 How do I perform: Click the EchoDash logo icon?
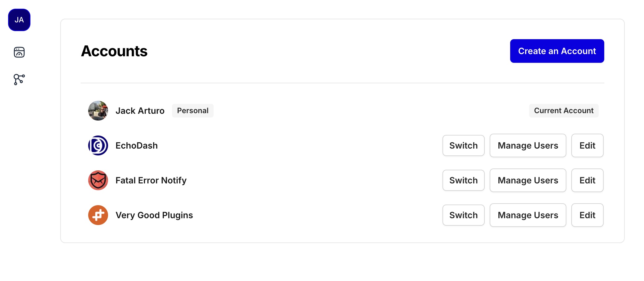coord(98,145)
